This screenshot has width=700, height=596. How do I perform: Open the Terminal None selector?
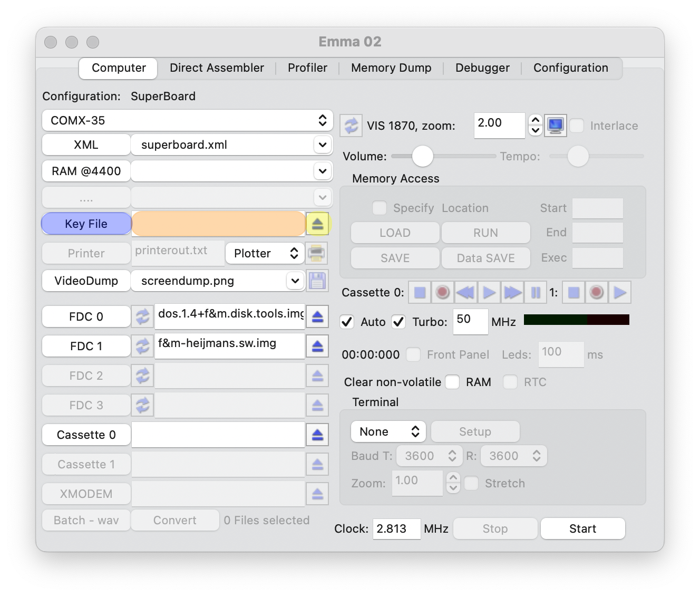point(388,431)
